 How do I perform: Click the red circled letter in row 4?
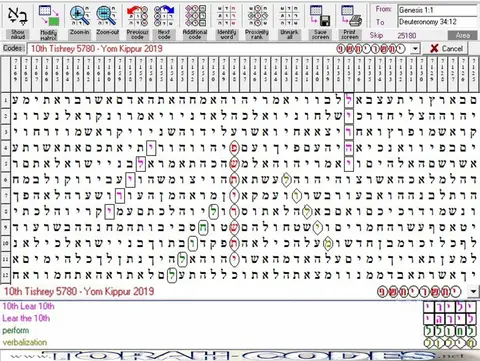pos(234,148)
